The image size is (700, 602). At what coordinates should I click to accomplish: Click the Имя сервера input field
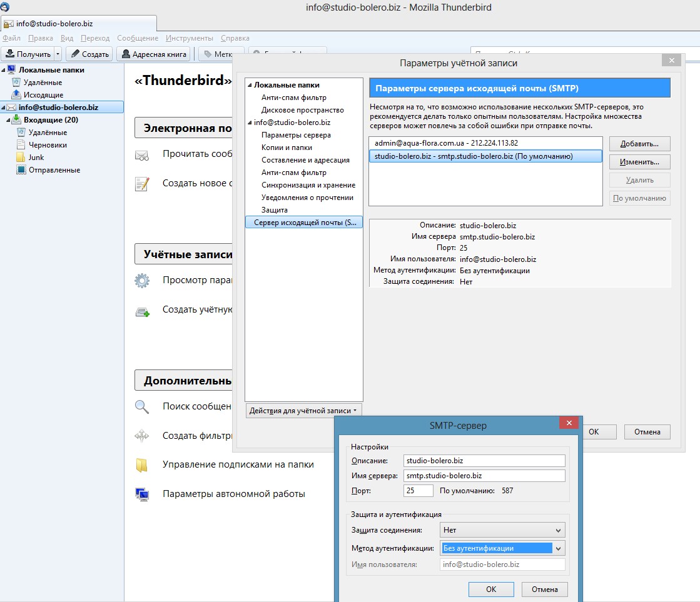click(x=484, y=476)
